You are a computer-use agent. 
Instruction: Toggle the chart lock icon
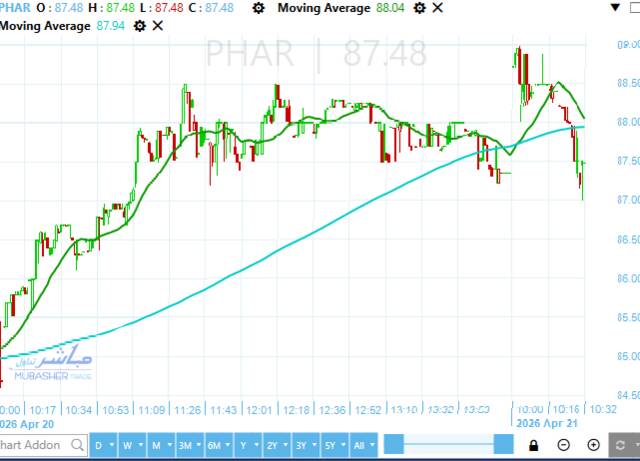pyautogui.click(x=533, y=445)
